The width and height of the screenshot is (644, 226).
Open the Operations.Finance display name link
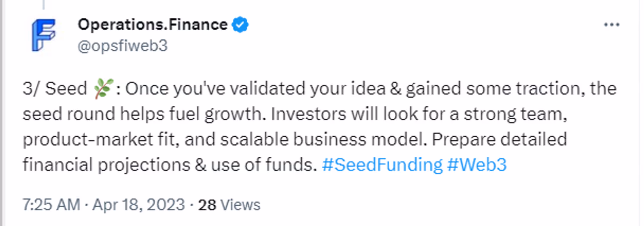point(153,25)
